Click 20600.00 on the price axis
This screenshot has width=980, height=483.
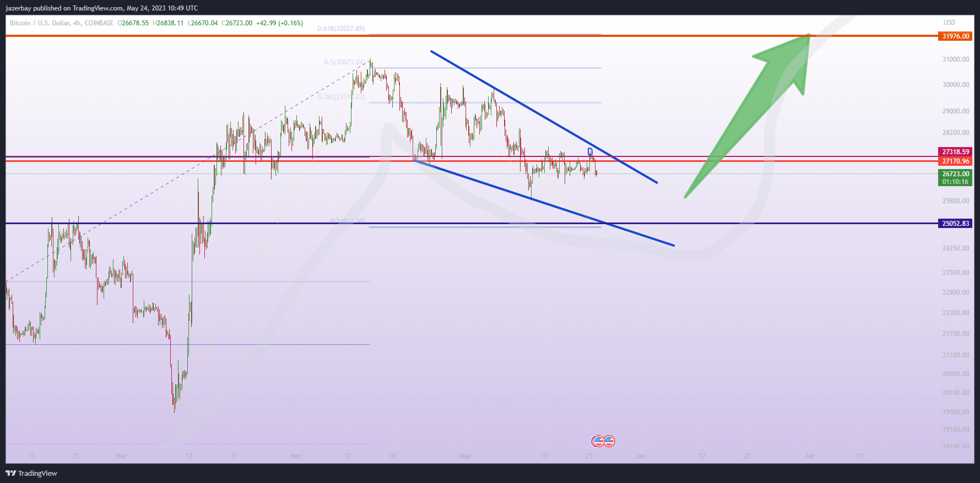956,374
